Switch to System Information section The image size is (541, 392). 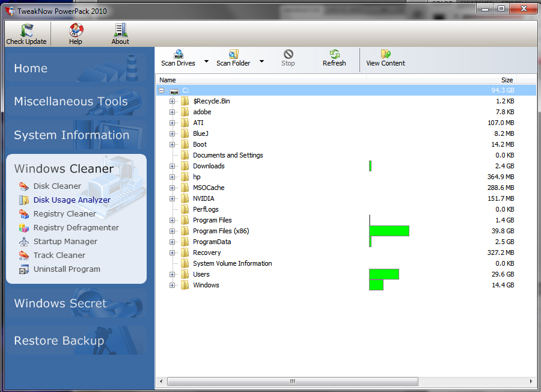tap(72, 135)
